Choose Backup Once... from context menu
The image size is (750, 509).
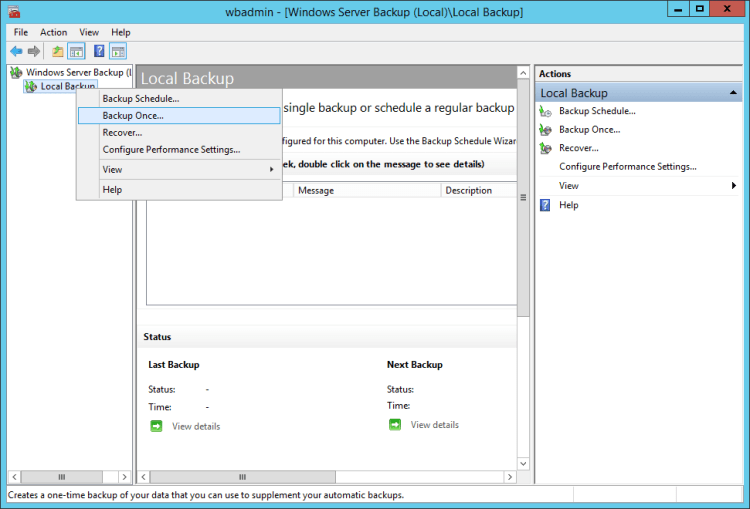179,116
